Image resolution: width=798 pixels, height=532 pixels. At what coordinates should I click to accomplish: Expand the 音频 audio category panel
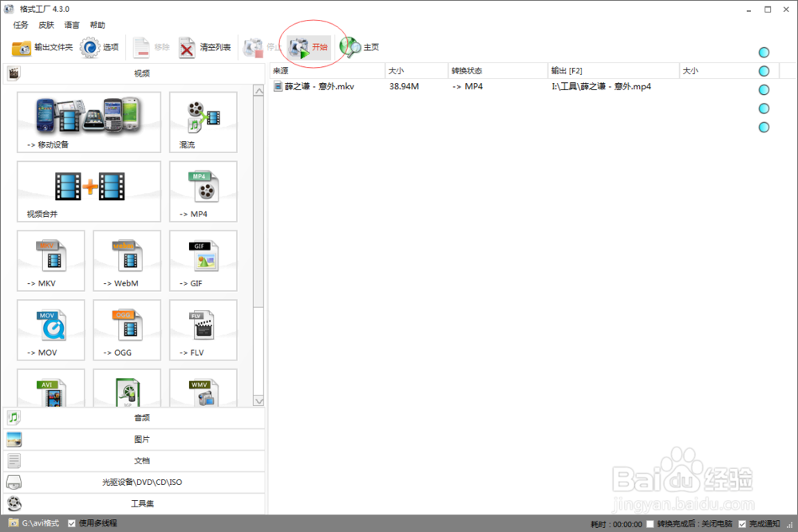(134, 418)
